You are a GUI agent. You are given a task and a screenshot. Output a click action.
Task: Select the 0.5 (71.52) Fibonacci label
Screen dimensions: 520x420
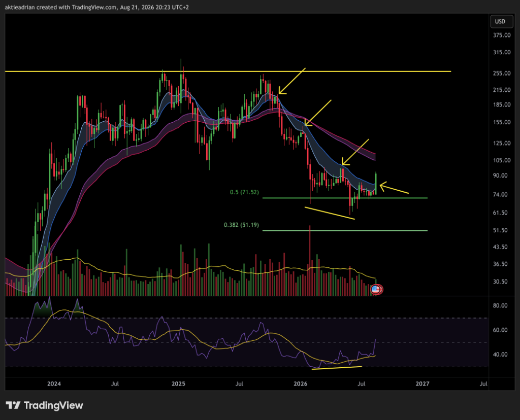coord(244,192)
